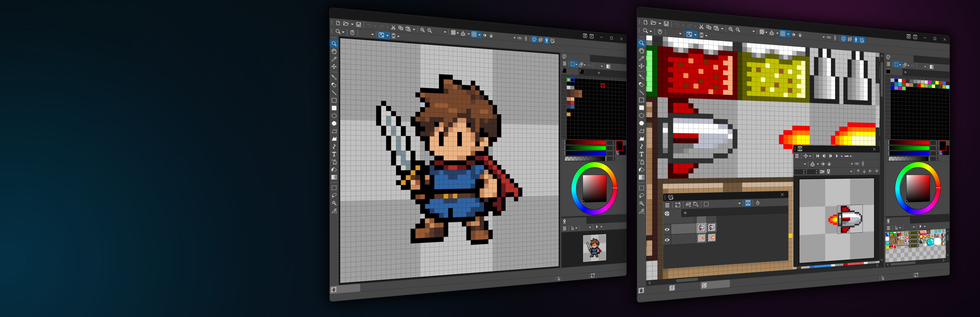Click the red RGB slider in knight editor

[585, 142]
